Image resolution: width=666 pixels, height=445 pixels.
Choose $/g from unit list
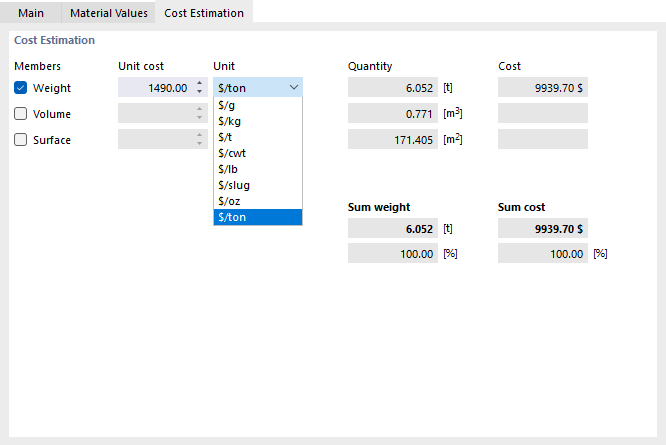coord(257,104)
